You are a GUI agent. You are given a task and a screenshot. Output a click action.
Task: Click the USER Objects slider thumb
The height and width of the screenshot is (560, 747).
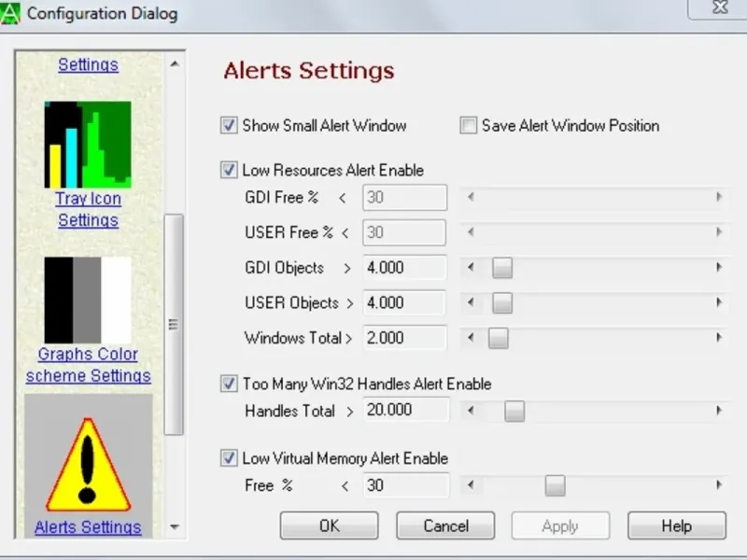pyautogui.click(x=502, y=302)
